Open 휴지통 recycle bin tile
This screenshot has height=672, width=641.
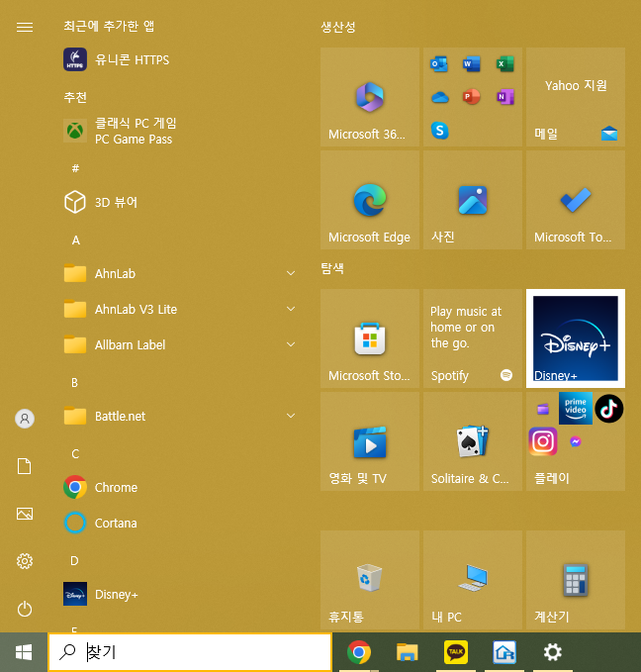coord(370,580)
